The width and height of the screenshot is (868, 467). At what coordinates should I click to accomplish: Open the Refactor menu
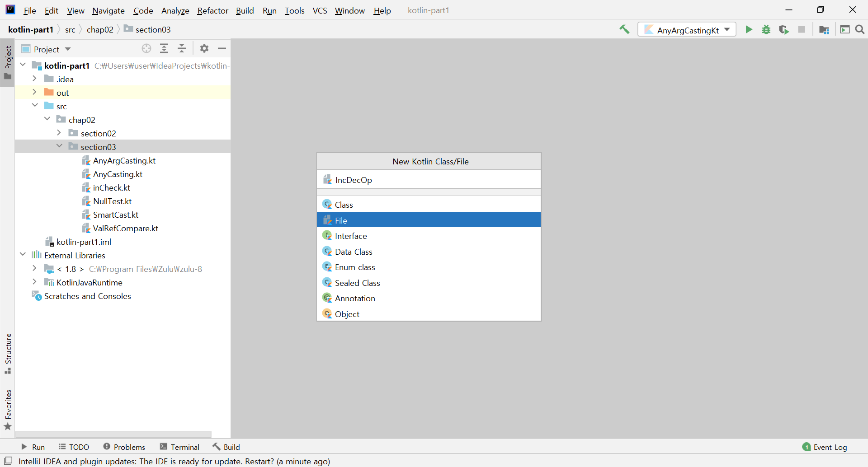coord(212,10)
